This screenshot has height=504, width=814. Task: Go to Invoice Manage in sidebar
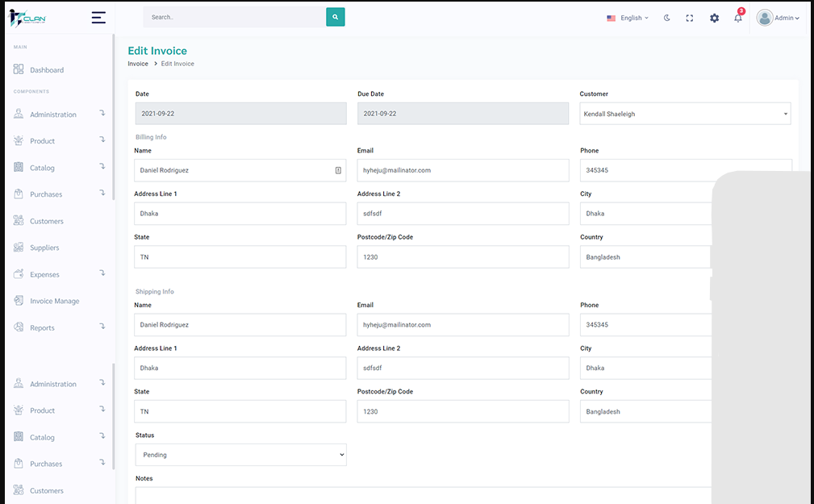pyautogui.click(x=54, y=302)
